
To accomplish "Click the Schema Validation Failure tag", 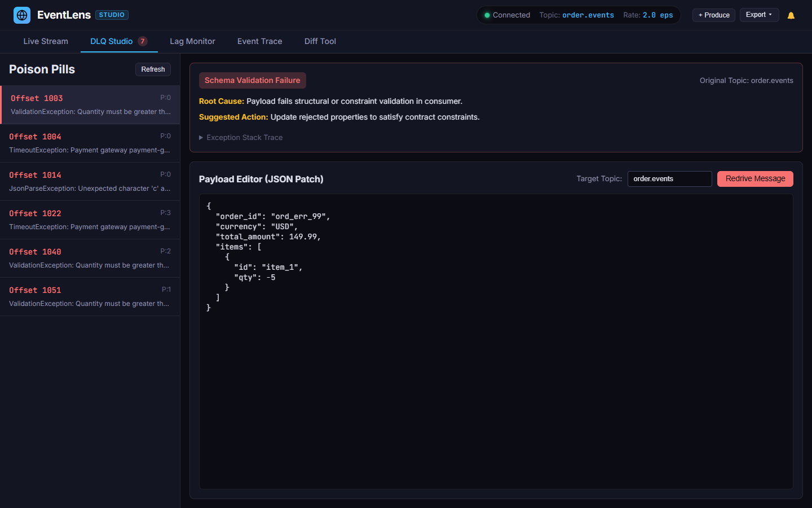I will click(252, 81).
